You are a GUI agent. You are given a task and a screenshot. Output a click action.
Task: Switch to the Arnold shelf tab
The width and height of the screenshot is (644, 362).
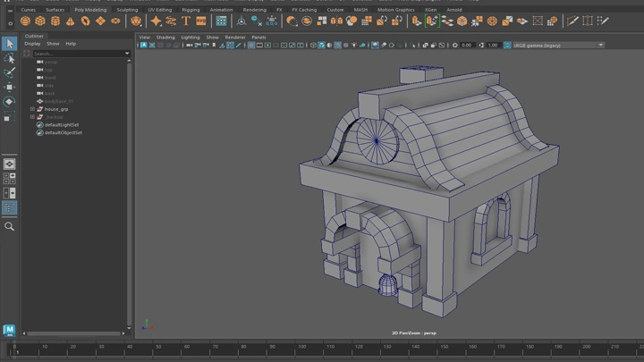(x=454, y=10)
